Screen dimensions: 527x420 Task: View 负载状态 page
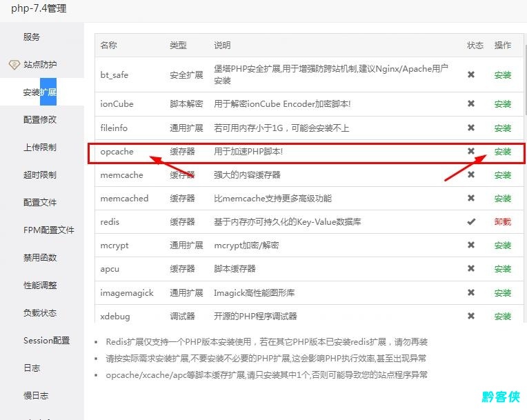[40, 313]
